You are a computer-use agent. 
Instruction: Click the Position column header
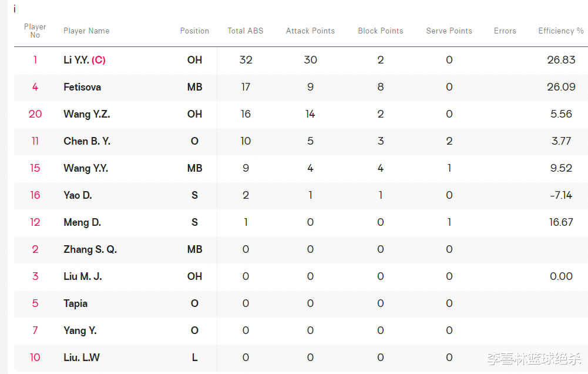click(x=194, y=31)
